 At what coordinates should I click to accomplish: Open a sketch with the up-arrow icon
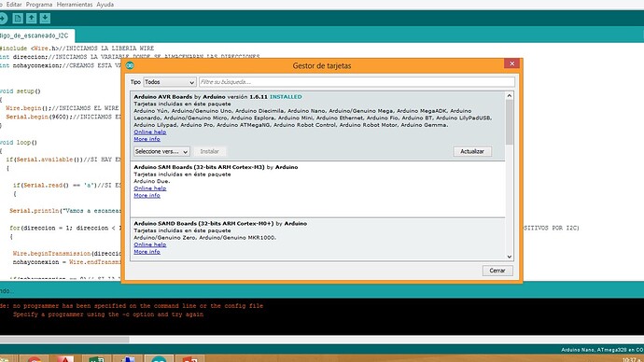coord(31,19)
